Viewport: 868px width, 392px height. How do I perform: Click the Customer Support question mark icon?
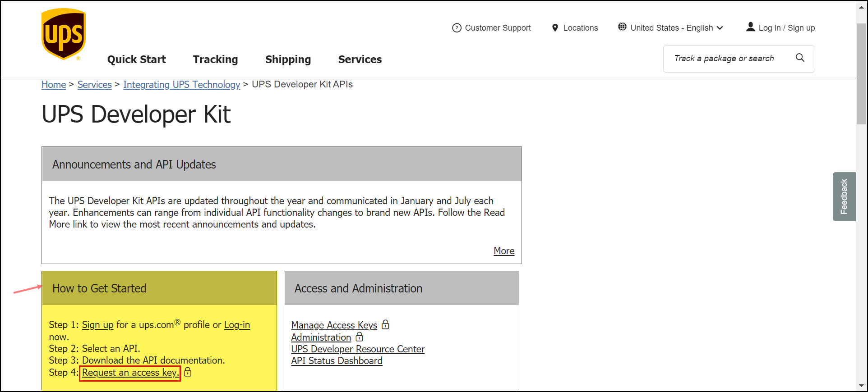pos(457,28)
